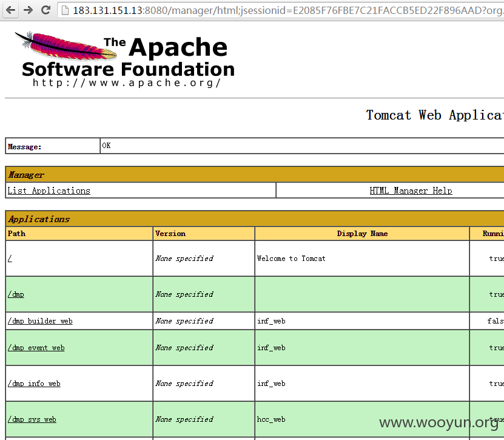This screenshot has height=440, width=504.
Task: Click the http://www.apache.org/ logo text
Action: [x=126, y=83]
